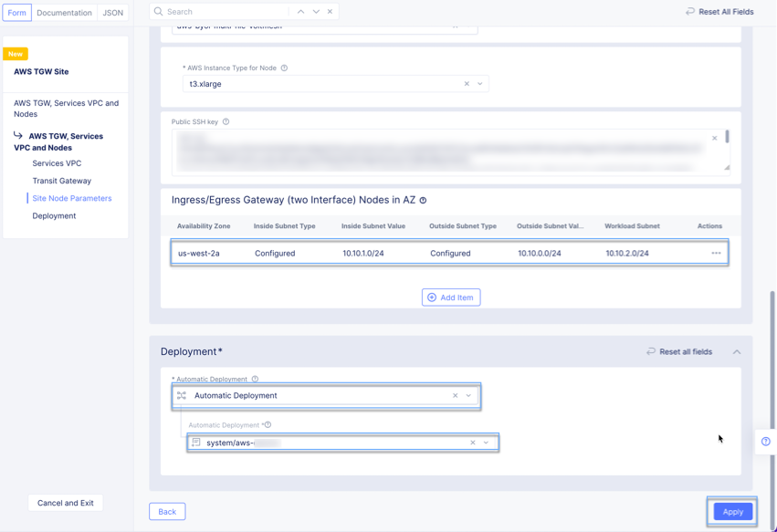The height and width of the screenshot is (532, 777).
Task: Click help icon beside Public SSH key
Action: coord(226,121)
